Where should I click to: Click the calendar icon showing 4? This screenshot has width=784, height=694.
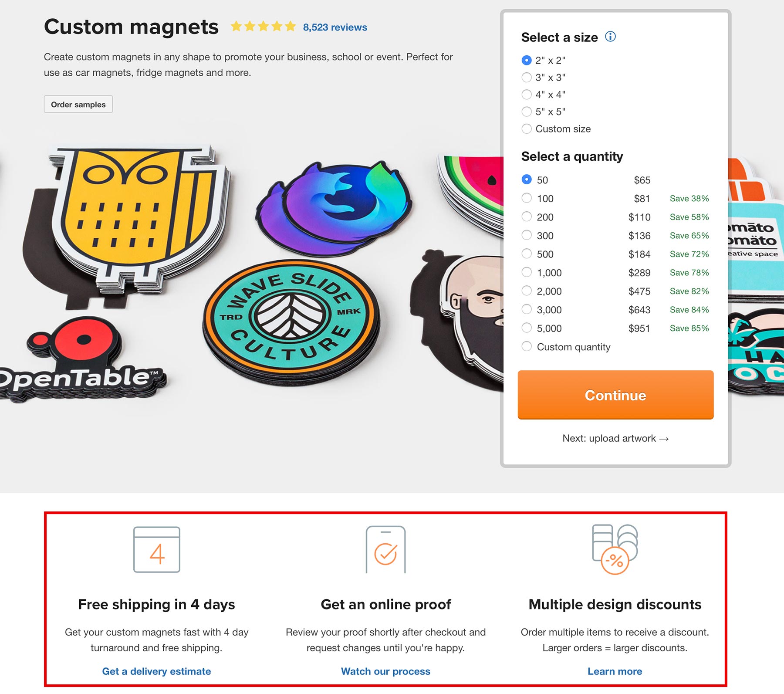click(x=157, y=549)
